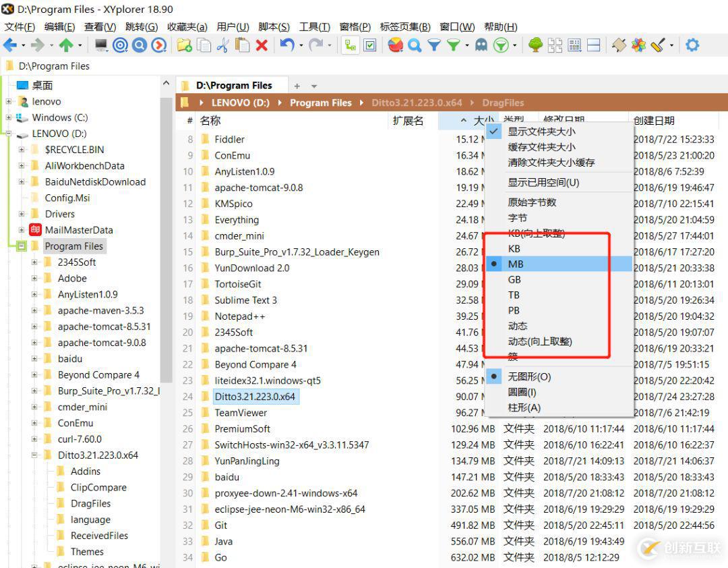The width and height of the screenshot is (728, 568).
Task: Click the red X Delete icon
Action: click(260, 45)
